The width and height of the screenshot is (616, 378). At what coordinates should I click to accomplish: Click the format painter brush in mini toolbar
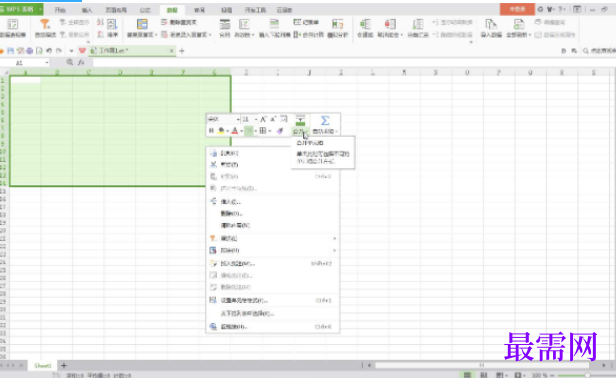pyautogui.click(x=280, y=131)
